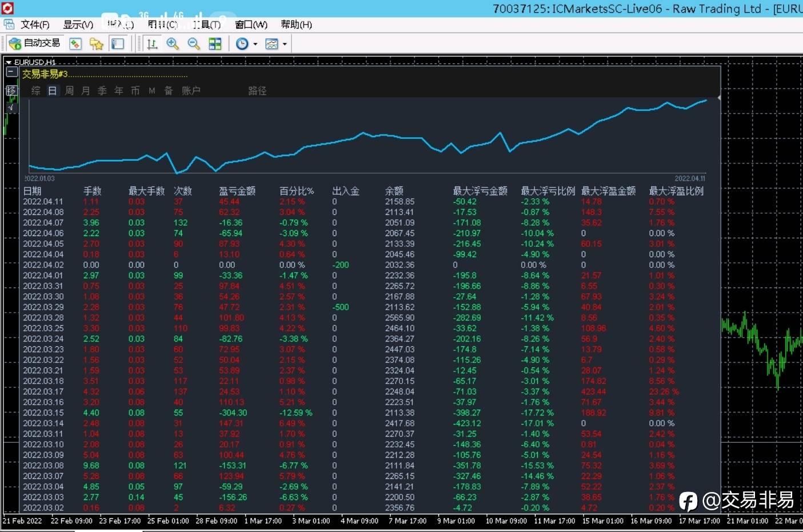Click the clock timeframe icon
Screen dimensions: 803x532
pyautogui.click(x=242, y=44)
